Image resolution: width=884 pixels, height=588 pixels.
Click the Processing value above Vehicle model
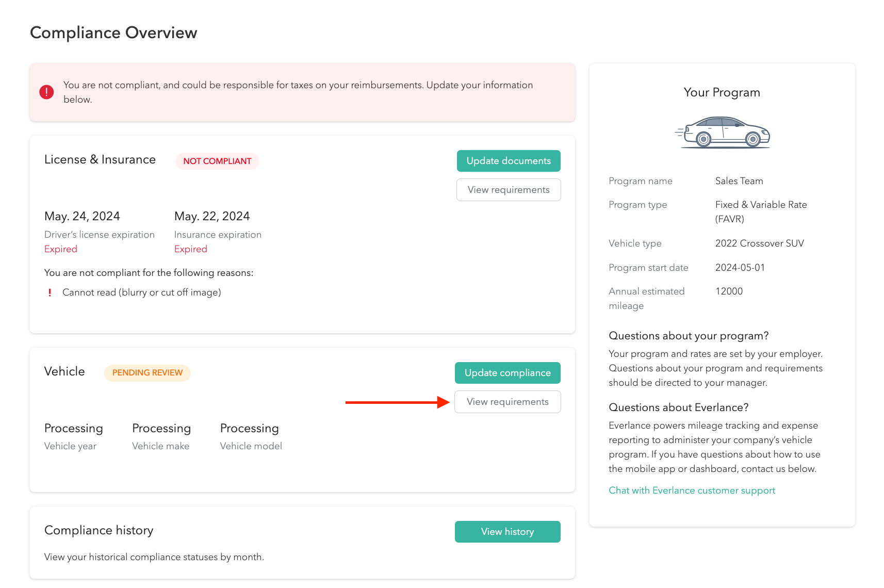click(249, 428)
